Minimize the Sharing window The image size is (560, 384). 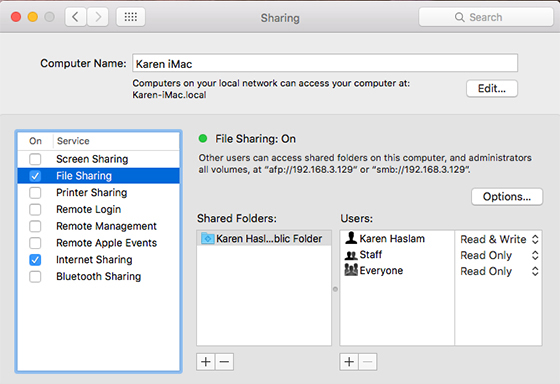point(33,17)
